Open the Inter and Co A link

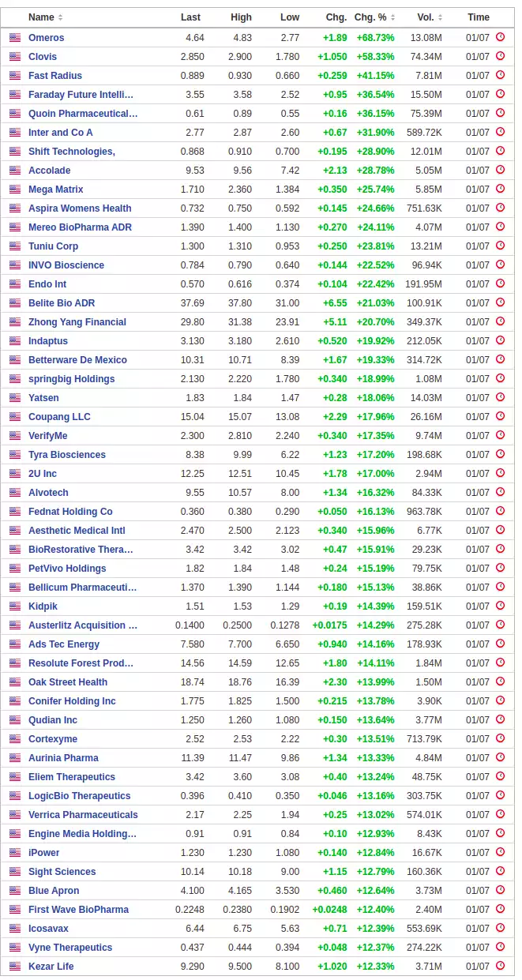61,133
